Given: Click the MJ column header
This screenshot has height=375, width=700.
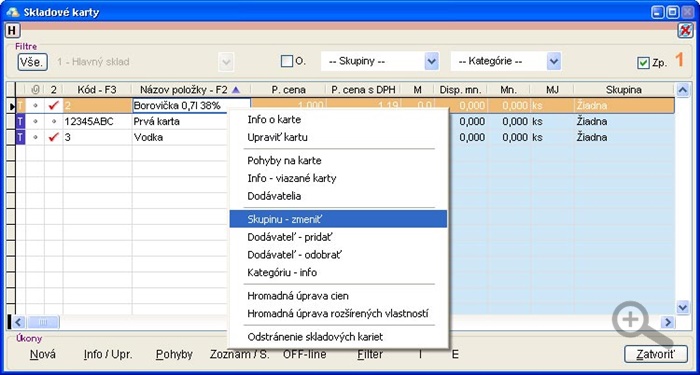Looking at the screenshot, I should click(x=552, y=90).
